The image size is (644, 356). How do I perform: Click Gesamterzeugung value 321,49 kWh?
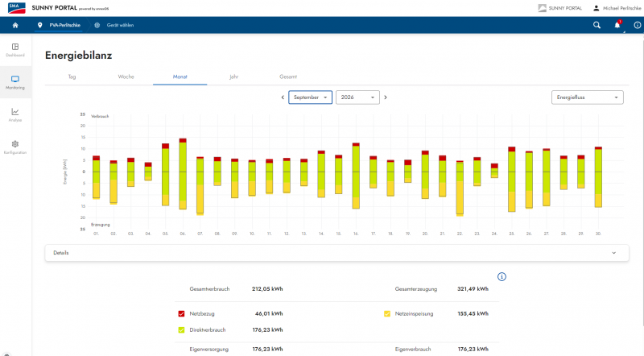tap(473, 289)
